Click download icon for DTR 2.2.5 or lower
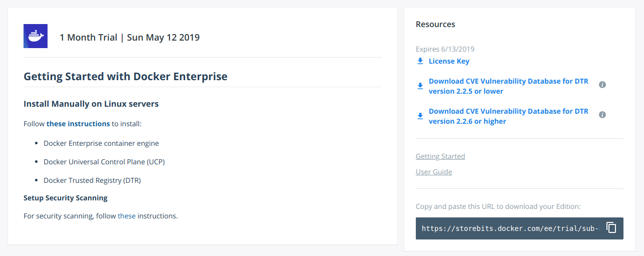 pos(420,86)
